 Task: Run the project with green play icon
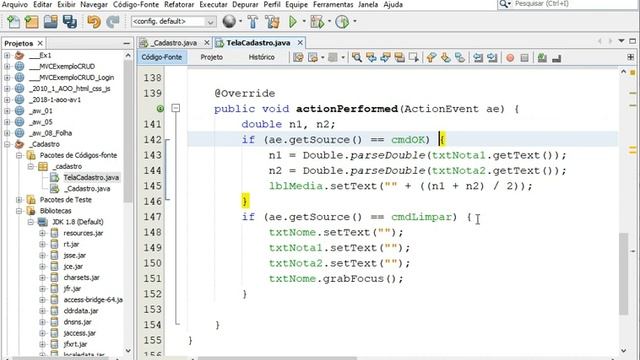(x=293, y=22)
